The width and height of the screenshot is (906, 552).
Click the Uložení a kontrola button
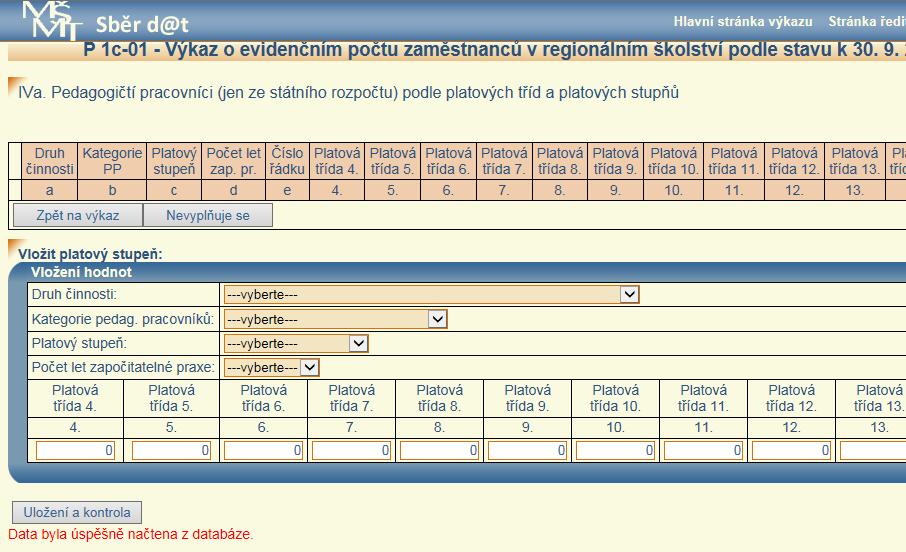click(x=77, y=513)
